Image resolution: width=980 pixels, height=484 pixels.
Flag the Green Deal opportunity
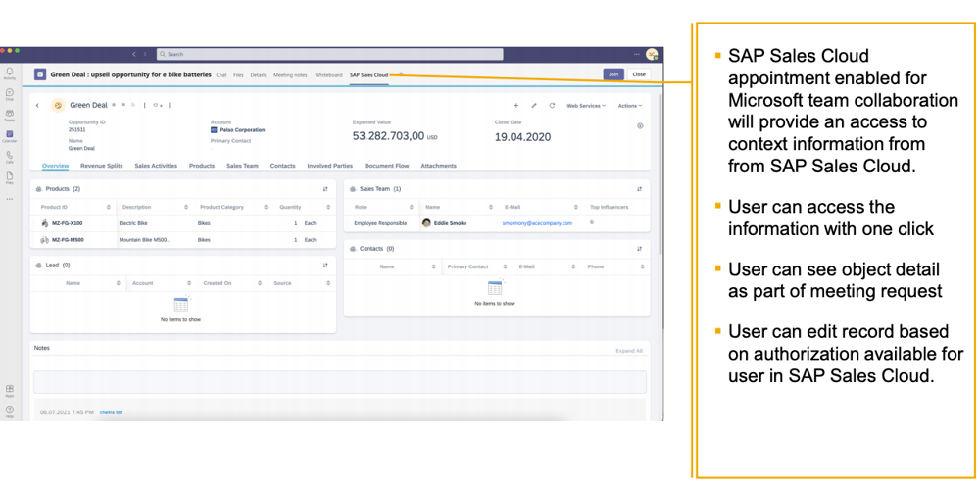tap(123, 105)
